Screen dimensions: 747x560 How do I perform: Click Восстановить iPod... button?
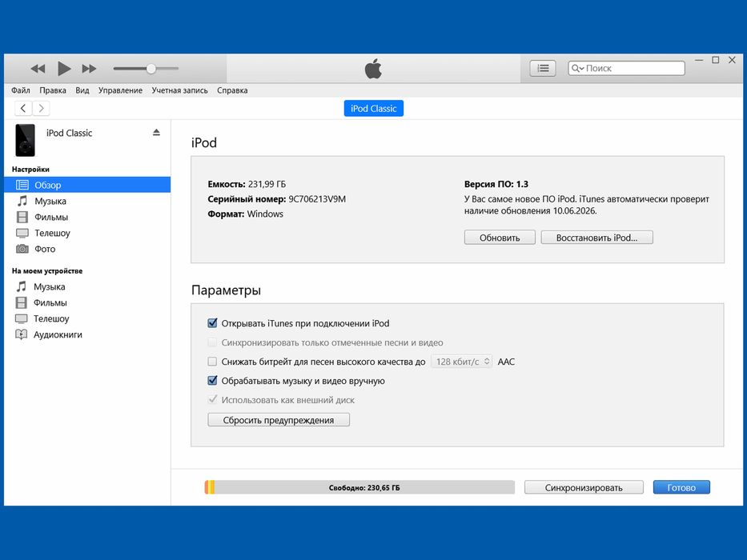pyautogui.click(x=597, y=238)
